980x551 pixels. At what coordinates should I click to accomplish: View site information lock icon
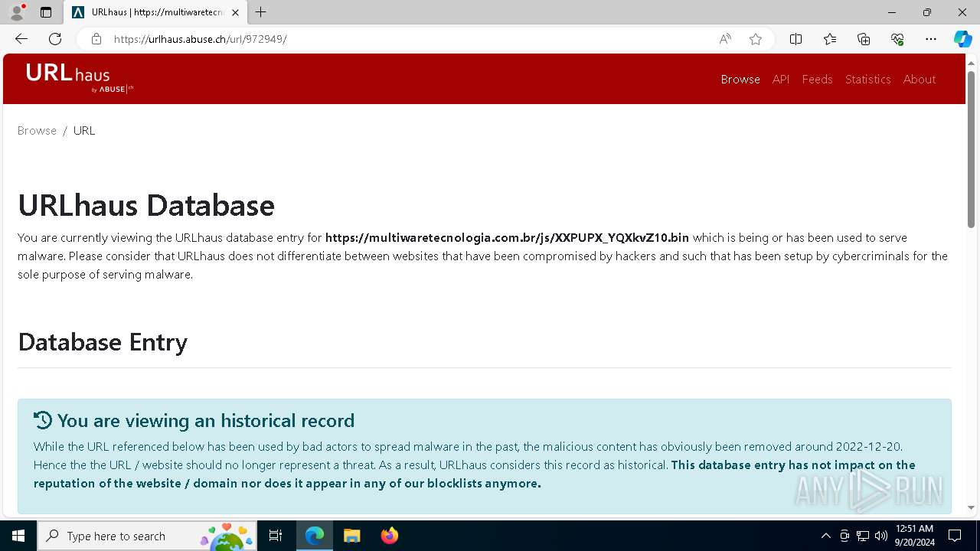click(x=96, y=39)
